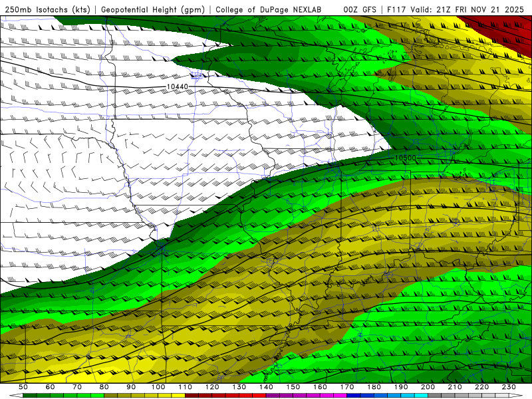Select the 220 knot legend label
This screenshot has width=532, height=399.
coord(481,387)
